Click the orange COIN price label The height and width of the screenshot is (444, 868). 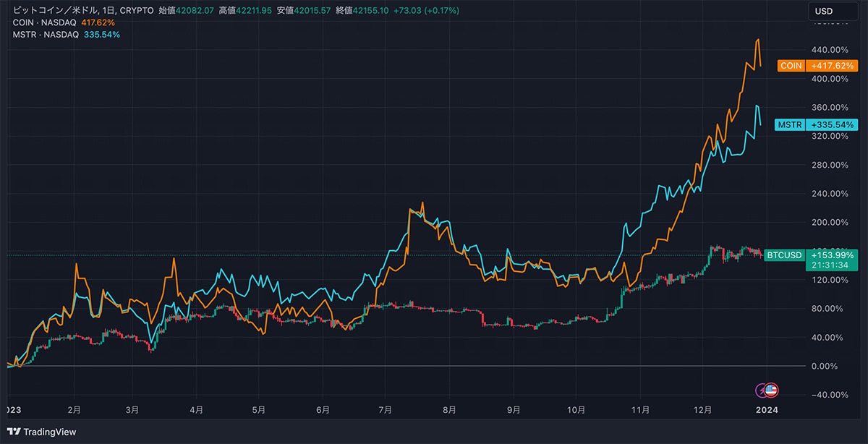(x=817, y=65)
